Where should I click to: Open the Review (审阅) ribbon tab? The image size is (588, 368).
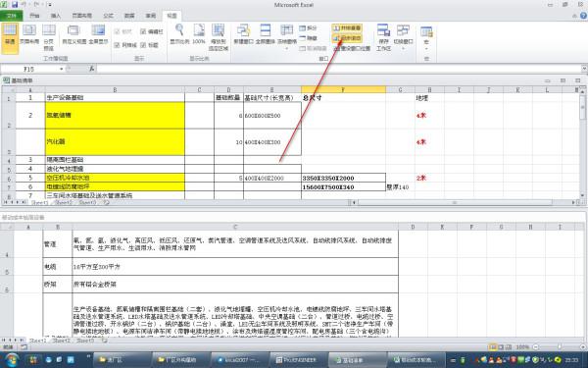[151, 16]
